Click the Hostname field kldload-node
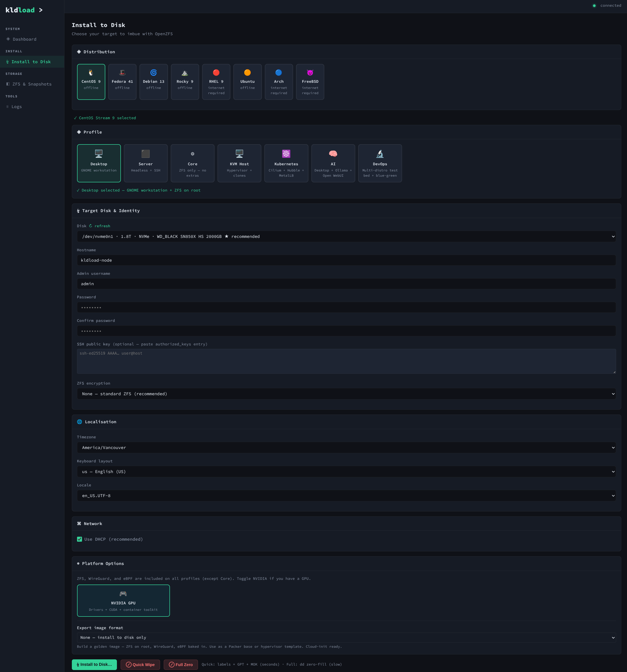Image resolution: width=627 pixels, height=672 pixels. pos(347,260)
